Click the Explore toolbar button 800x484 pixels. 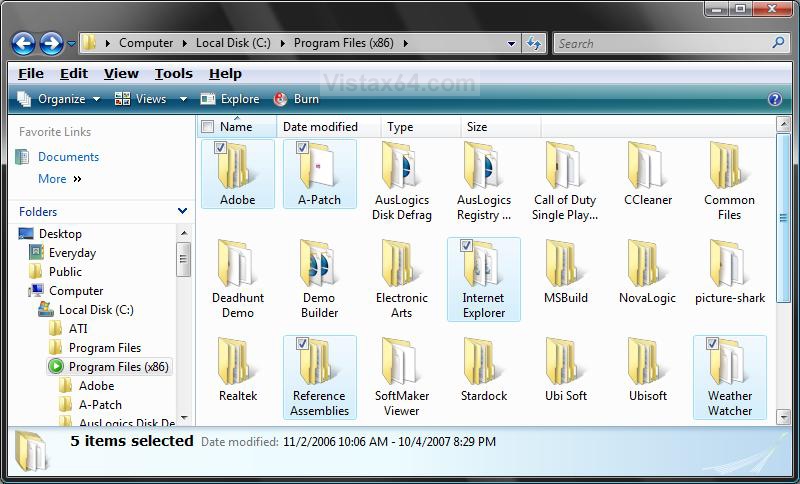coord(230,99)
